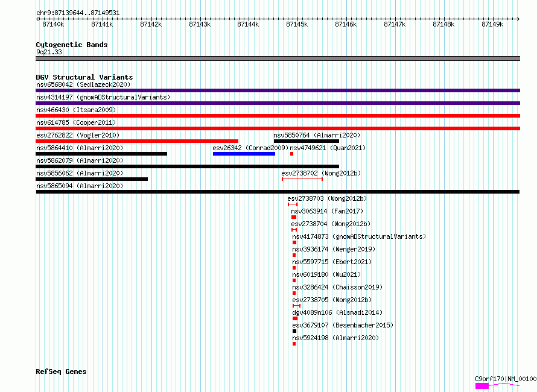The width and height of the screenshot is (537, 392).
Task: Click the nsv614785 (Cooper2011) label
Action: pos(76,122)
